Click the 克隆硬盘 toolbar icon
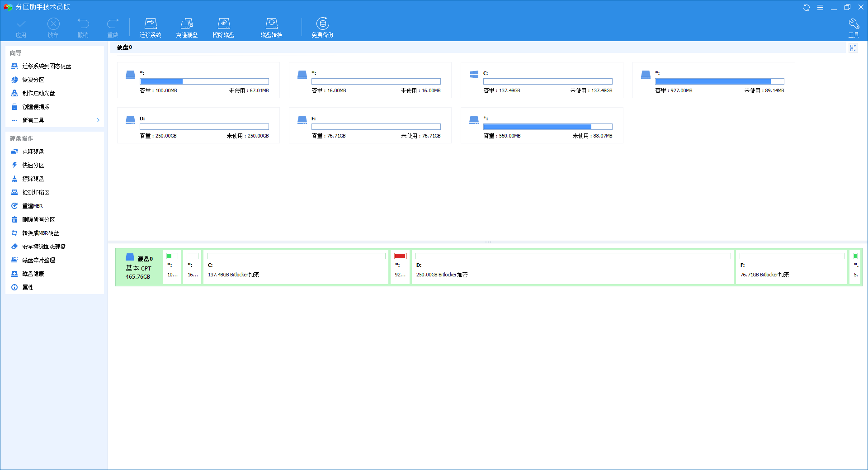 tap(187, 28)
